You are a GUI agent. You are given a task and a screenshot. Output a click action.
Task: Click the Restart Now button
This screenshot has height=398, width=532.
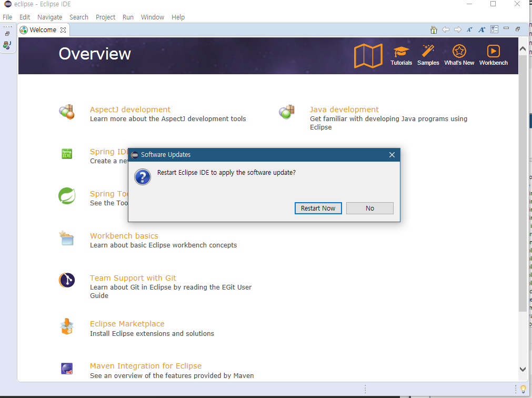318,208
